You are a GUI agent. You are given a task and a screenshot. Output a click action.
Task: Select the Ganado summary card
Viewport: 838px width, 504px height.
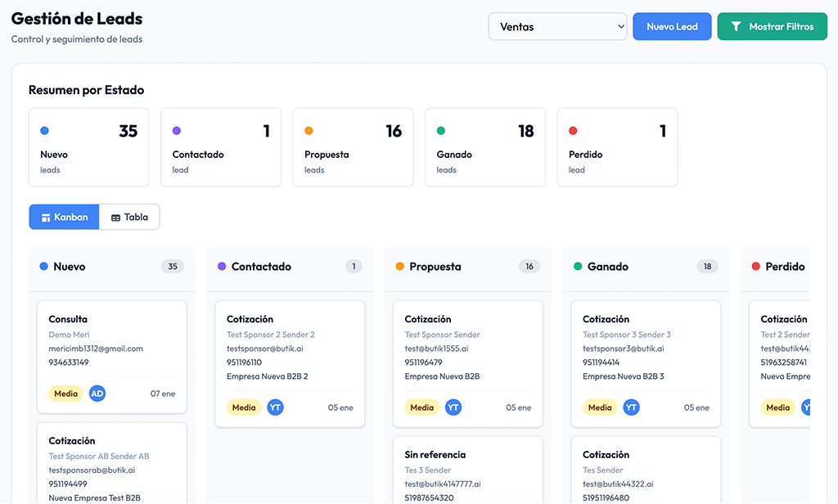tap(484, 147)
